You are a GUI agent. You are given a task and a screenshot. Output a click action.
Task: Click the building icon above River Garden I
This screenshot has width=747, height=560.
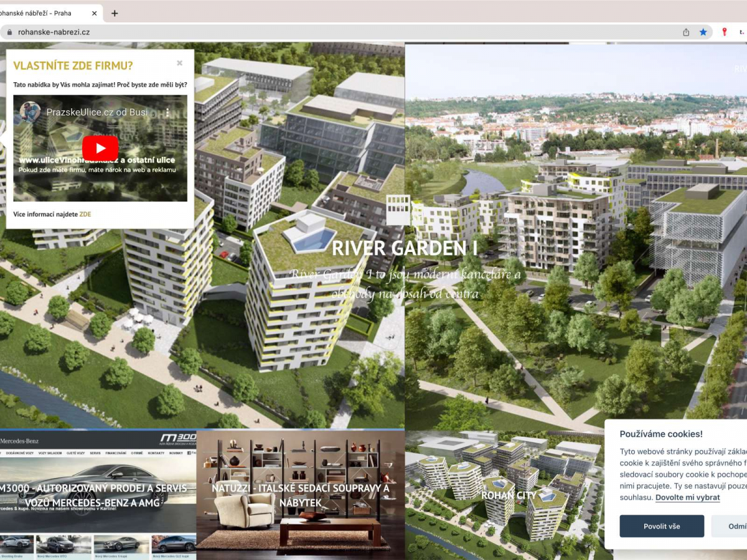coord(398,210)
